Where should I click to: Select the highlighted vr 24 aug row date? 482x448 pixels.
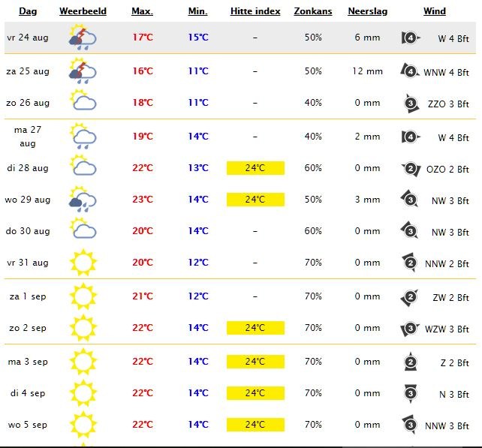(x=28, y=38)
